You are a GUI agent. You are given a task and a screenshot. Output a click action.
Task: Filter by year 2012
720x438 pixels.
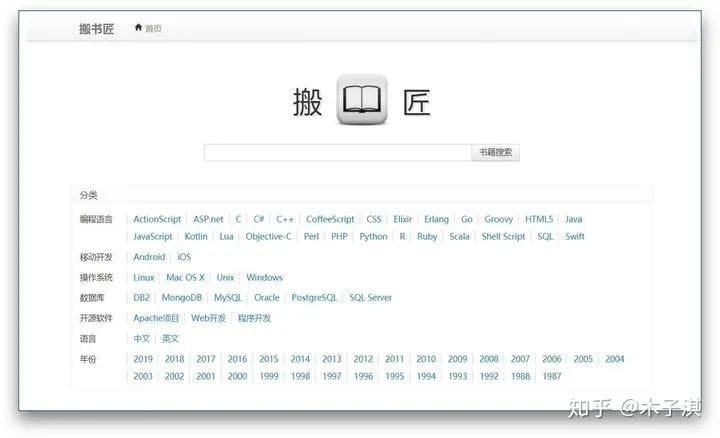363,359
